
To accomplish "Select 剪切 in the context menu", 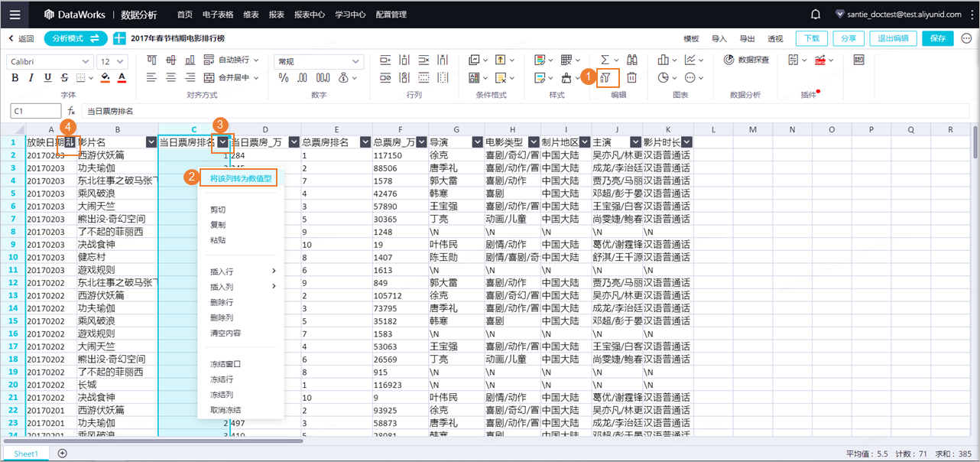I will point(219,209).
